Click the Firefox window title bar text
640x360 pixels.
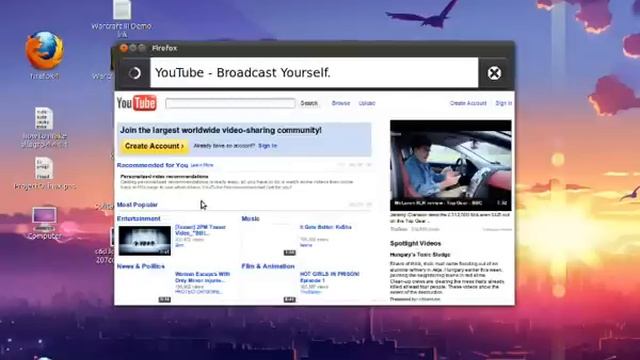164,48
